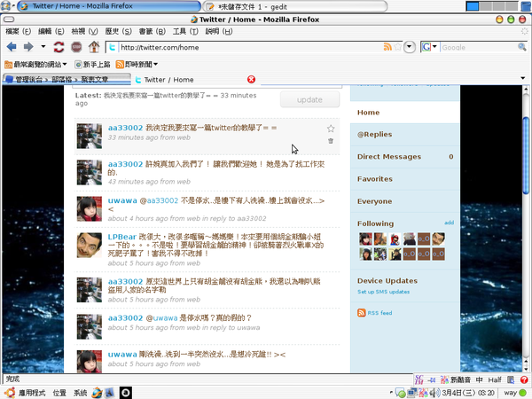Open the 編輯 (E) menu

pyautogui.click(x=51, y=32)
